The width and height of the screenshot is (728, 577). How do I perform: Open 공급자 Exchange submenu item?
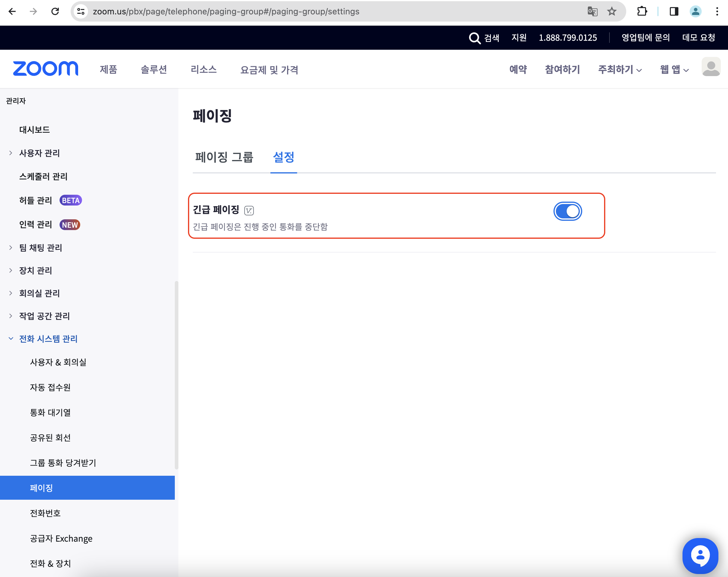(61, 538)
